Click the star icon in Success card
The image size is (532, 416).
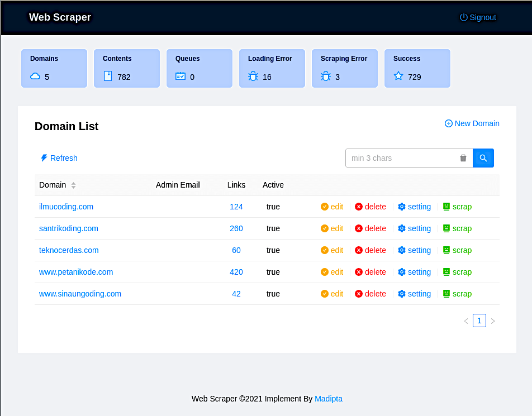398,76
